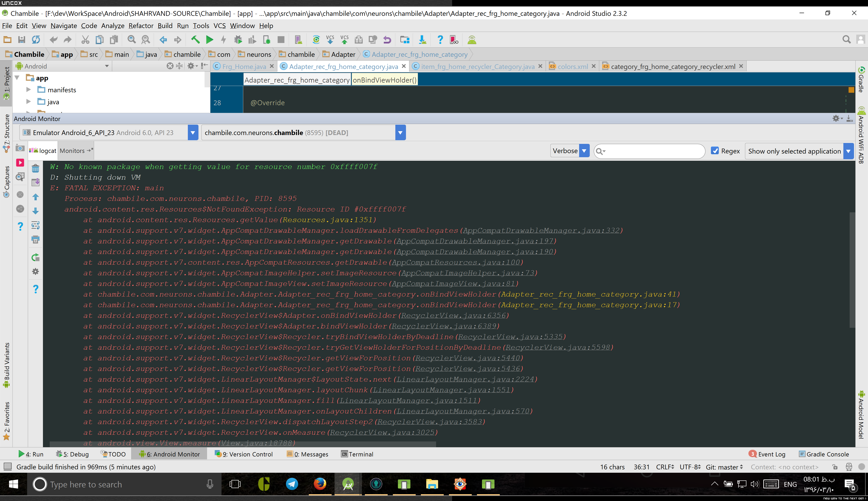
Task: Click the Sync Project with Gradle icon
Action: (x=316, y=40)
